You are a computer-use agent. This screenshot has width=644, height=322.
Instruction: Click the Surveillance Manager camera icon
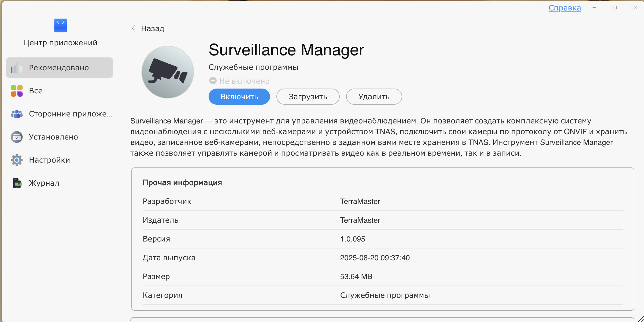point(168,72)
